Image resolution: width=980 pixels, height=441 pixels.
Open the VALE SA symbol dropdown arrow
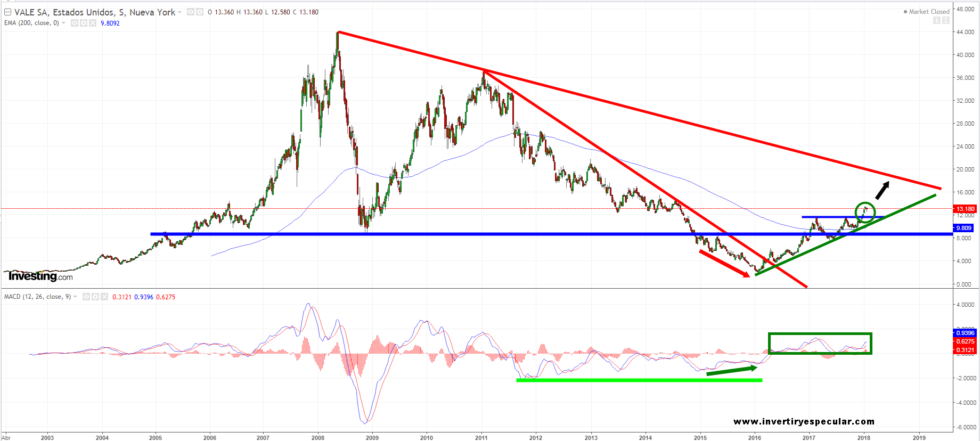click(179, 12)
